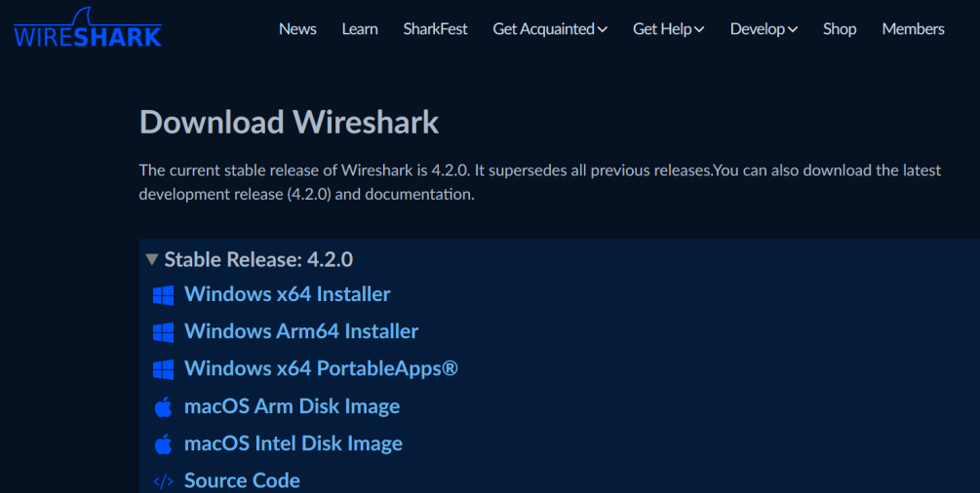Click the word 'documentation' in the paragraph
Image resolution: width=980 pixels, height=493 pixels.
[x=418, y=194]
